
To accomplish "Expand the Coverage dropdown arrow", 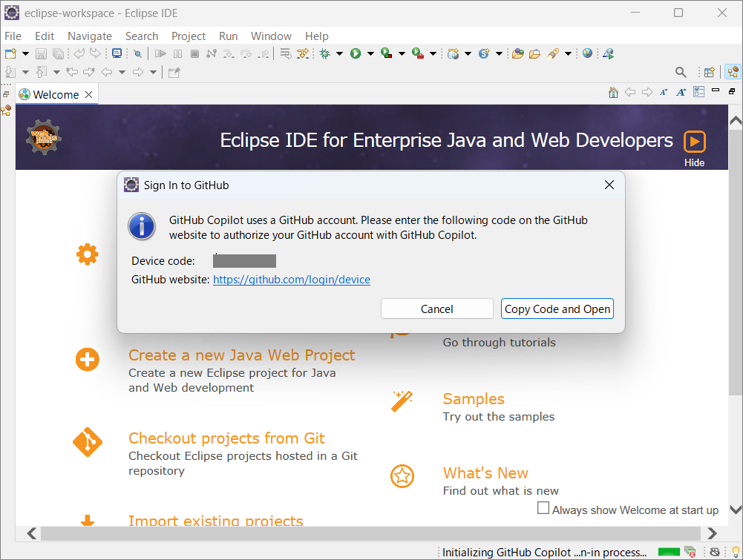I will click(x=402, y=53).
